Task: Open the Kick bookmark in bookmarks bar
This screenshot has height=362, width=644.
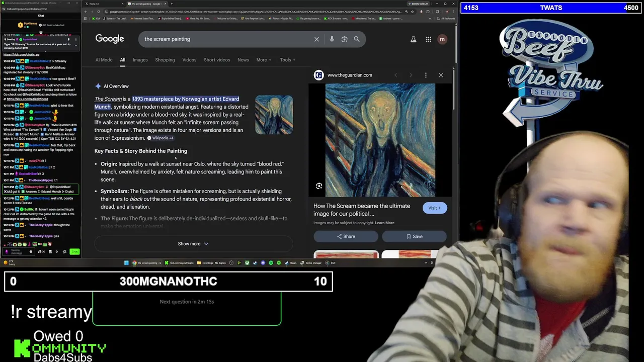Action: 96,19
